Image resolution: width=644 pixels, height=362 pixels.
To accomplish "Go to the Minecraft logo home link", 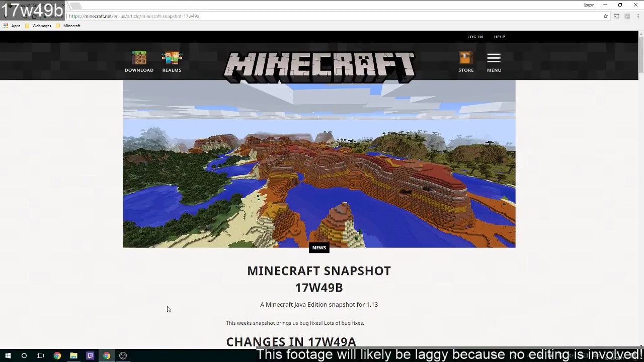I will 319,67.
